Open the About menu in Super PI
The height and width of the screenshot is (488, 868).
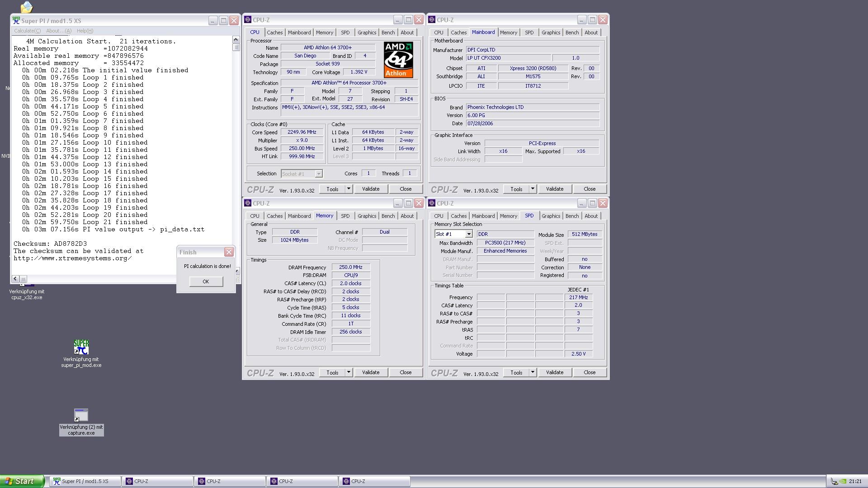click(59, 31)
